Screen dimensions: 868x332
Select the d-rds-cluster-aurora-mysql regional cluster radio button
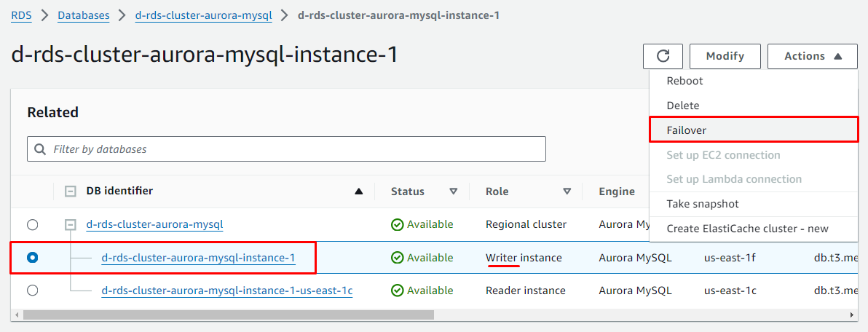(33, 224)
